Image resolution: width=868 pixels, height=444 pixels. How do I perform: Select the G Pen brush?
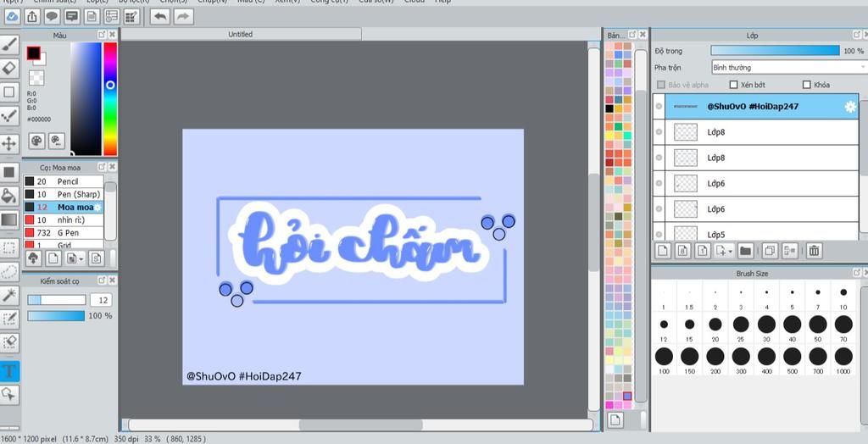[x=63, y=232]
